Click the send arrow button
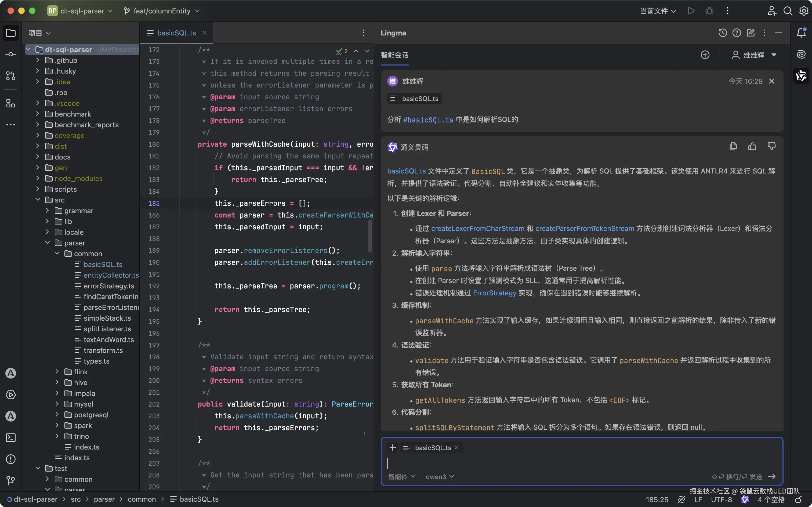Viewport: 812px width, 507px height. (772, 476)
